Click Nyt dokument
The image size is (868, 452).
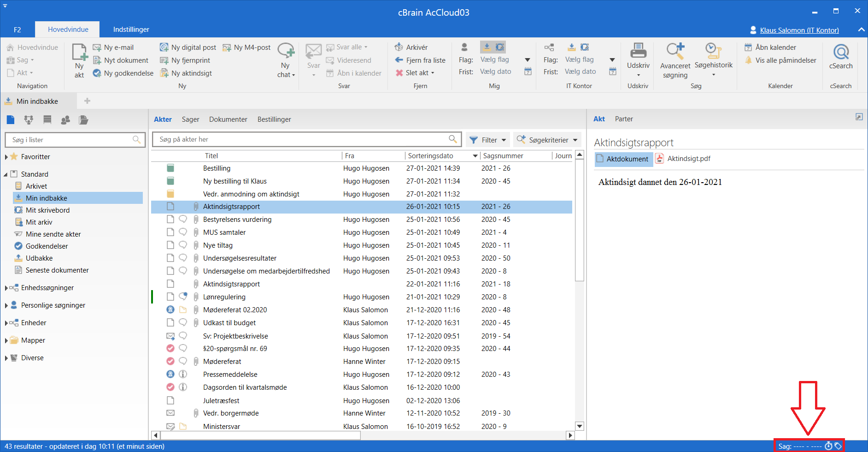[121, 60]
